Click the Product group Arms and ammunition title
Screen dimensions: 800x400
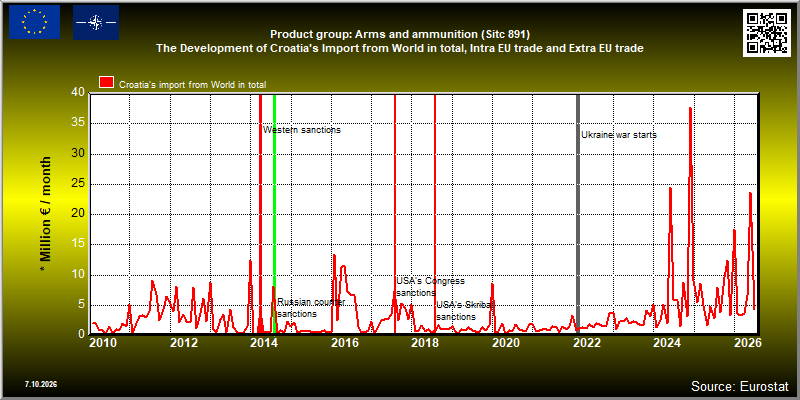400,35
